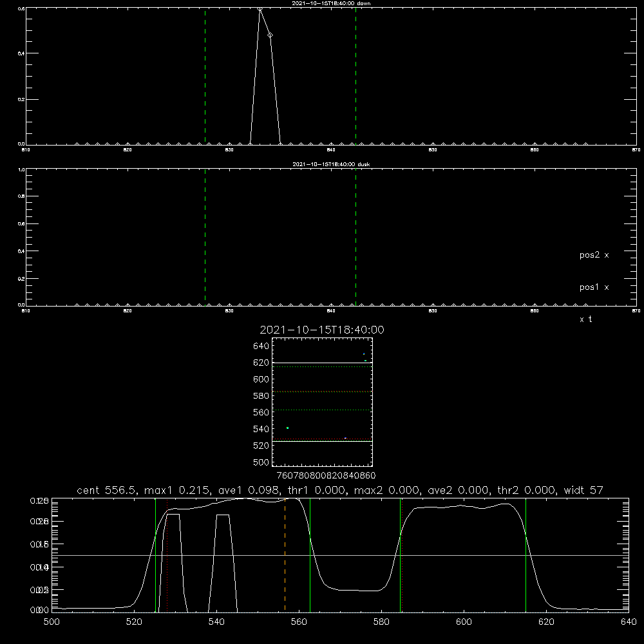
Task: Click the x-axis label 870 of the dawn plot
Action: [636, 150]
